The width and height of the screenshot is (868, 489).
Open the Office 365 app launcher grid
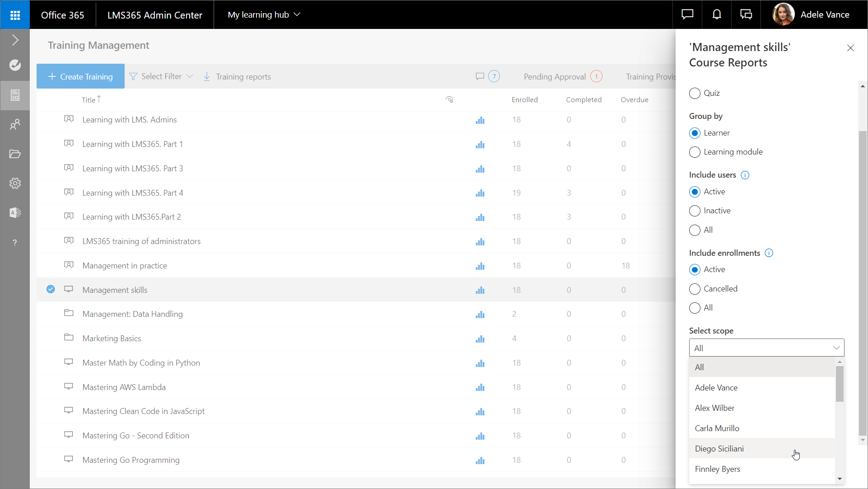[15, 15]
